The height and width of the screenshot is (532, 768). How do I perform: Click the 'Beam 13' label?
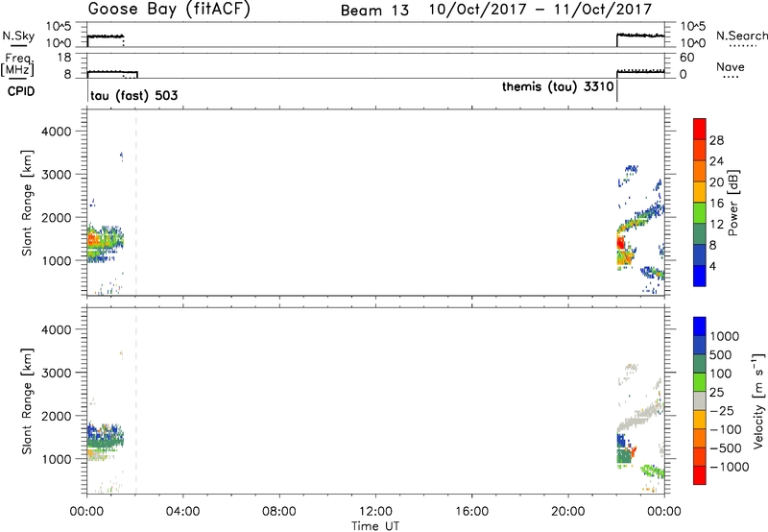tap(374, 11)
